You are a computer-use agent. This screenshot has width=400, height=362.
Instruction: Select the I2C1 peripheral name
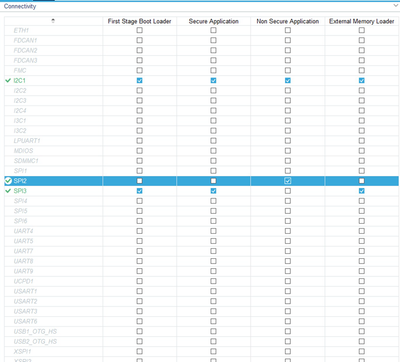[19, 80]
